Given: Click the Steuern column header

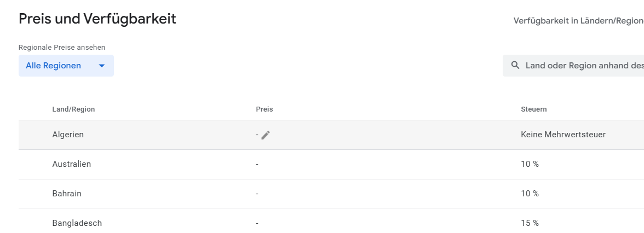Looking at the screenshot, I should pyautogui.click(x=533, y=109).
